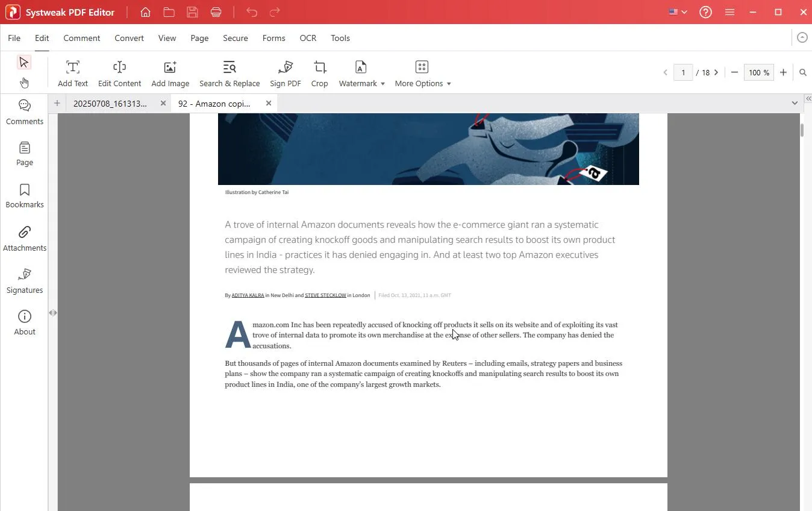The width and height of the screenshot is (812, 511).
Task: Open Search & Replace
Action: (230, 72)
